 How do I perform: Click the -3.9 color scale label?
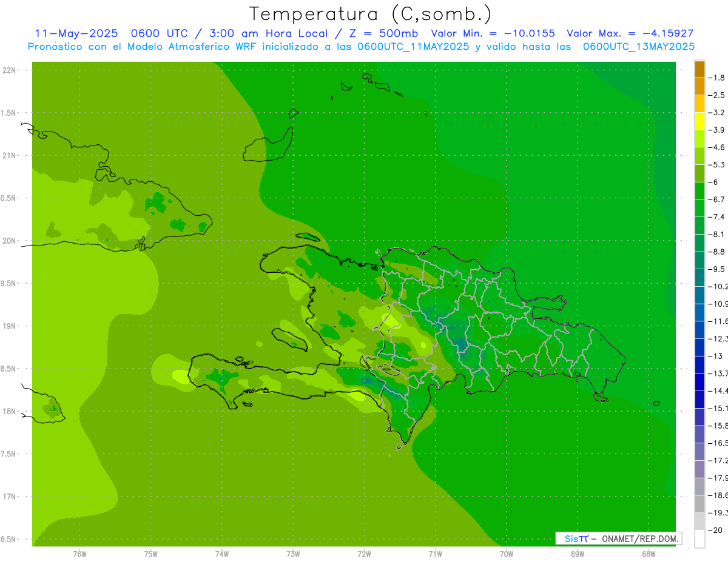[716, 130]
